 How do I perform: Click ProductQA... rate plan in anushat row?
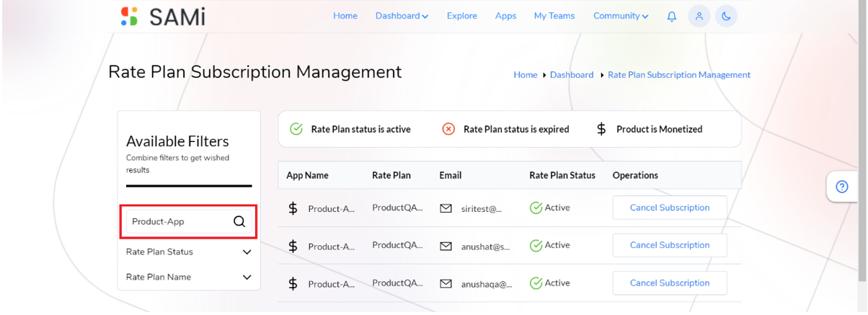tap(397, 245)
